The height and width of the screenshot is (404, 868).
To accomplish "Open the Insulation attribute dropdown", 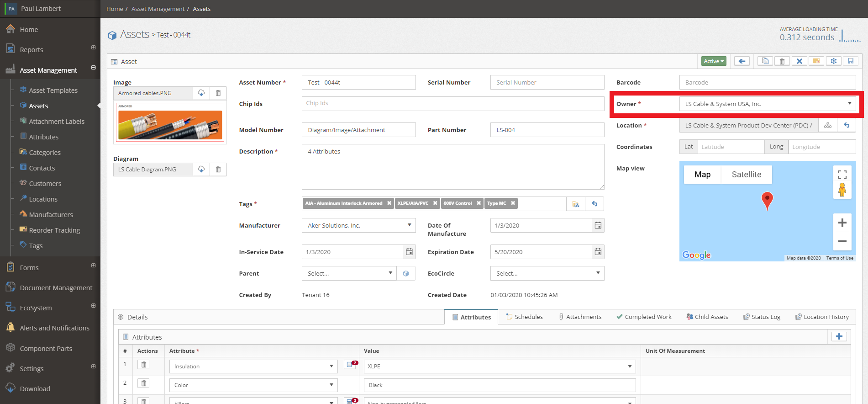I will tap(253, 367).
